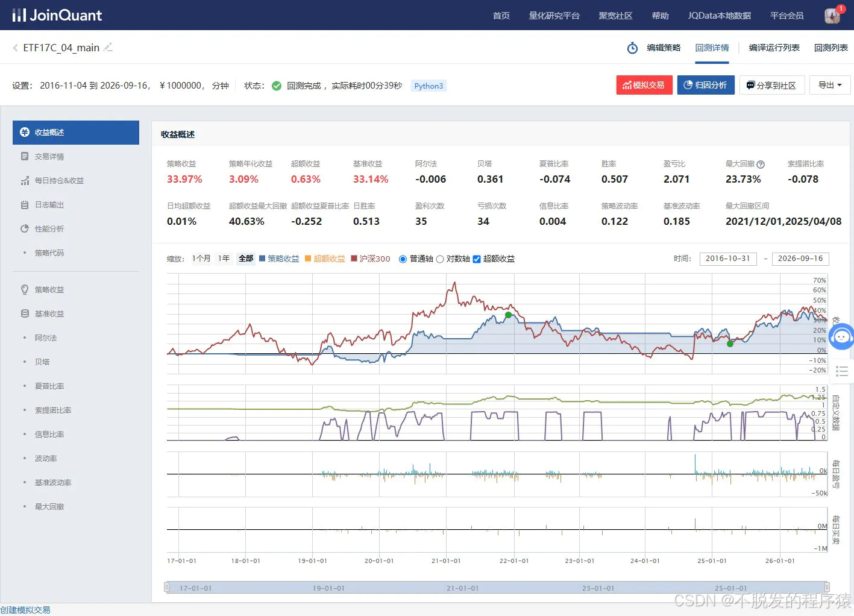The image size is (854, 616).
Task: Toggle the 超额收益 checkbox
Action: pyautogui.click(x=477, y=259)
